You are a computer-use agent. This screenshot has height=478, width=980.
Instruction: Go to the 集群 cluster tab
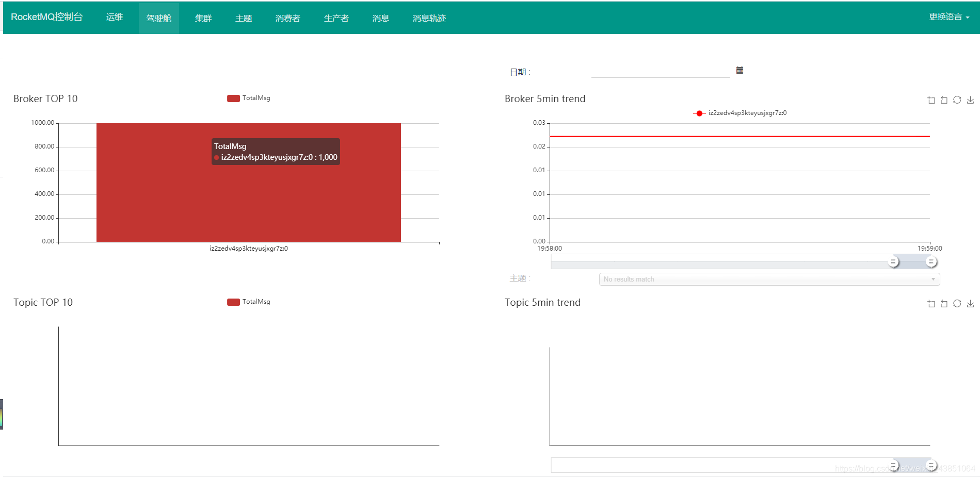(x=203, y=18)
